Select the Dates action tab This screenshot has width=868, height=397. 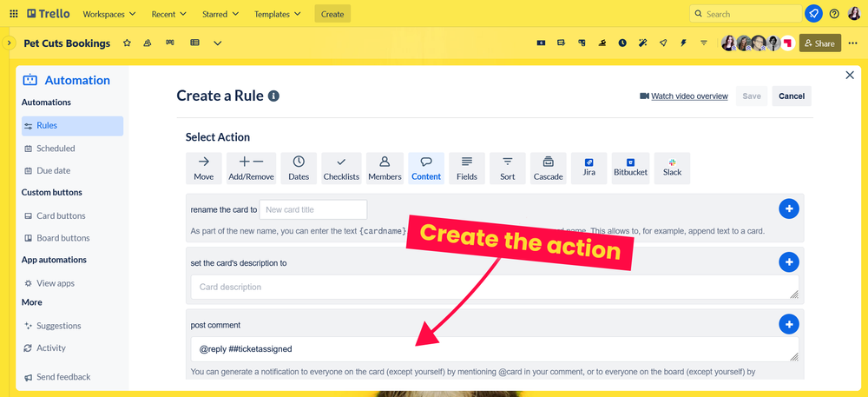tap(299, 169)
